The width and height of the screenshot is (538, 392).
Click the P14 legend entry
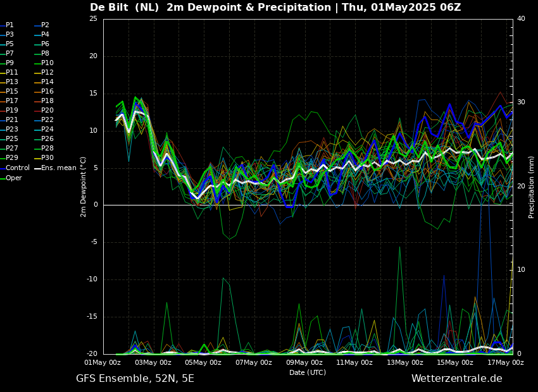point(44,82)
